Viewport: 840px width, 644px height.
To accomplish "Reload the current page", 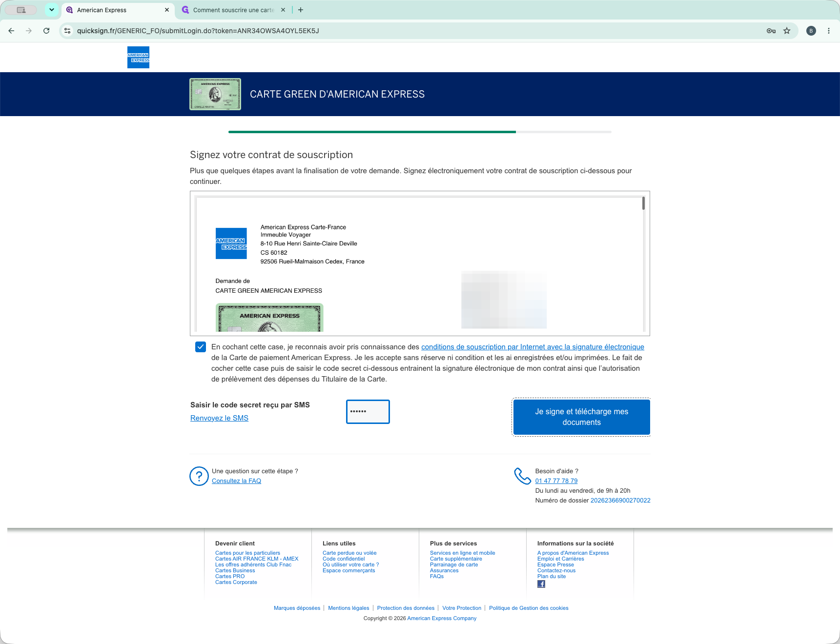I will (46, 31).
